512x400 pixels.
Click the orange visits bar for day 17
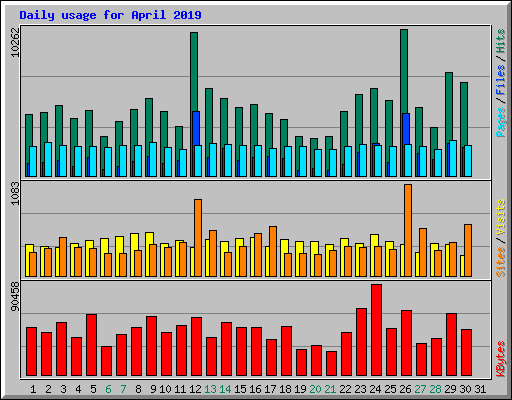click(x=273, y=251)
